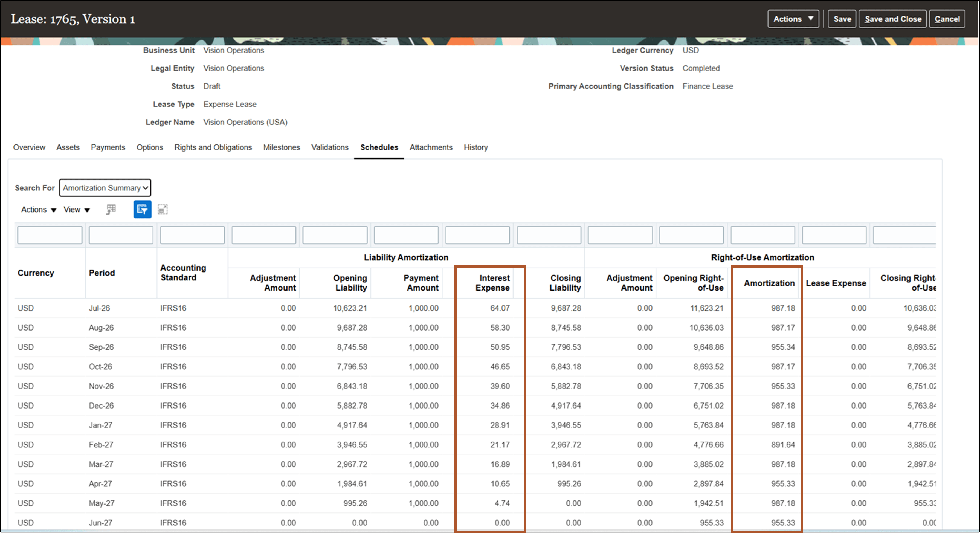Open the header Actions dropdown menu
This screenshot has width=980, height=533.
point(793,19)
